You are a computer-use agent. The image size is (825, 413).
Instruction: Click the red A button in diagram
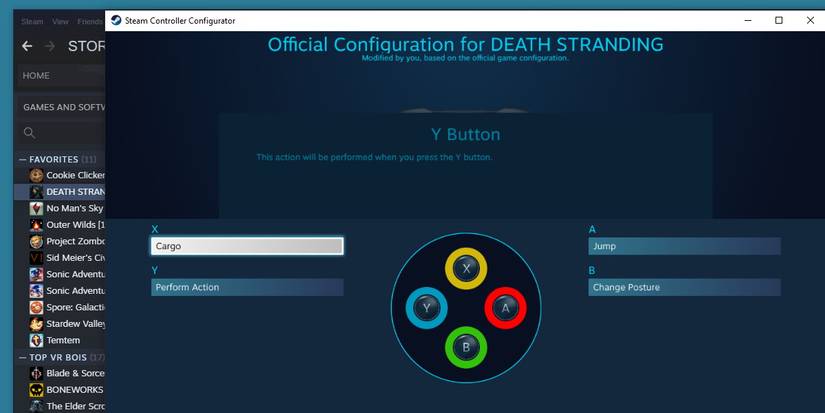[505, 308]
